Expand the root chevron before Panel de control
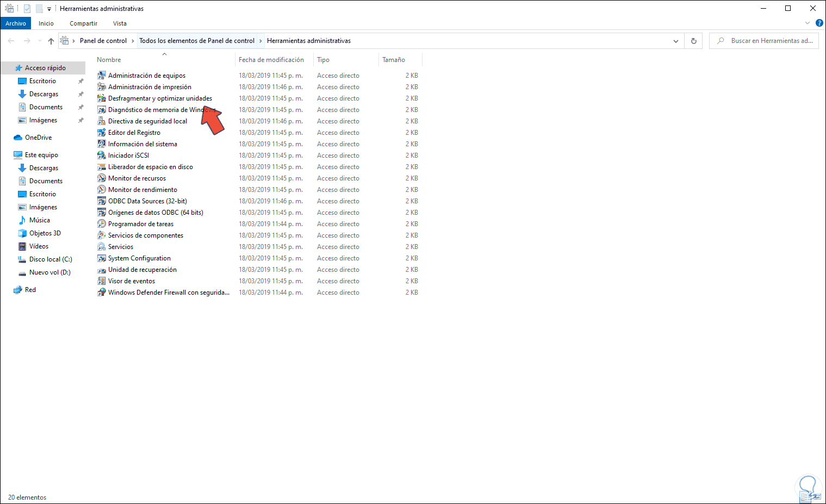 click(74, 41)
